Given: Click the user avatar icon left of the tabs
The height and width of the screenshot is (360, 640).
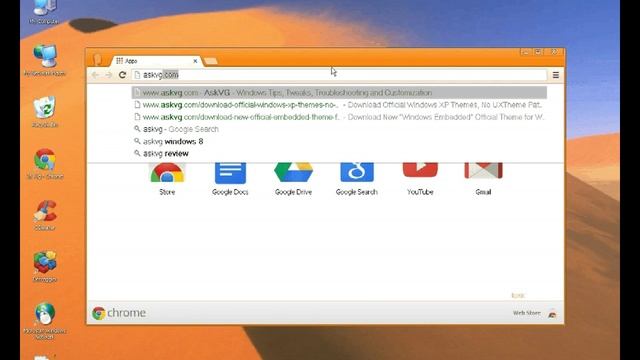Looking at the screenshot, I should coord(97,59).
